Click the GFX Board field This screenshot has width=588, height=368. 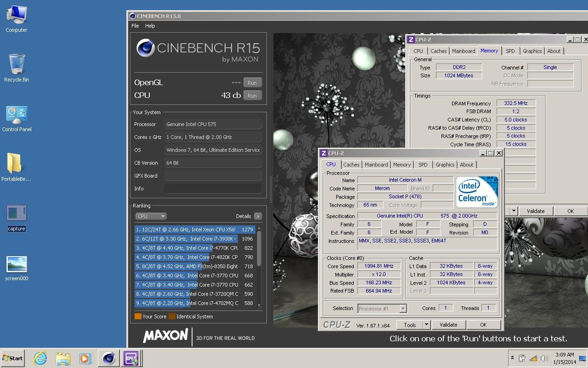pos(213,176)
